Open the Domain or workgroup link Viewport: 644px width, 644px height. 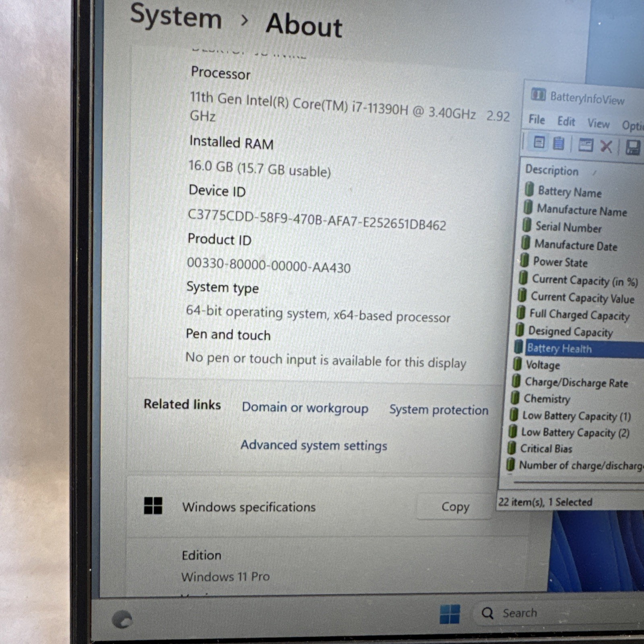coord(305,407)
